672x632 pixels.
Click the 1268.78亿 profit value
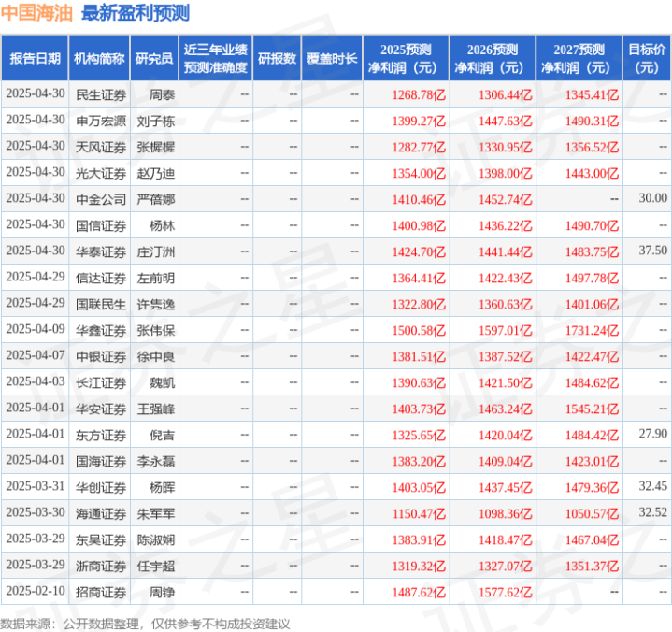coord(419,94)
